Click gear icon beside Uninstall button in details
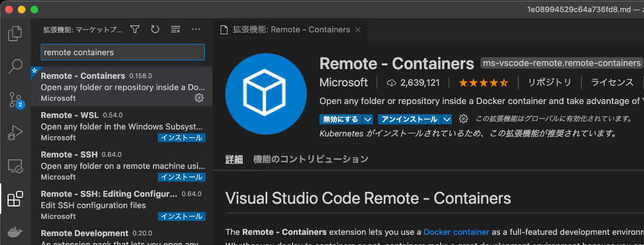644x245 pixels. click(x=464, y=119)
